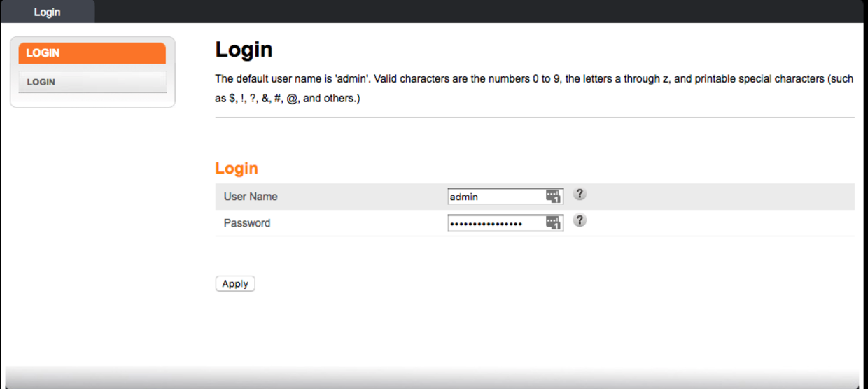Place cursor at end of password dots

click(524, 223)
